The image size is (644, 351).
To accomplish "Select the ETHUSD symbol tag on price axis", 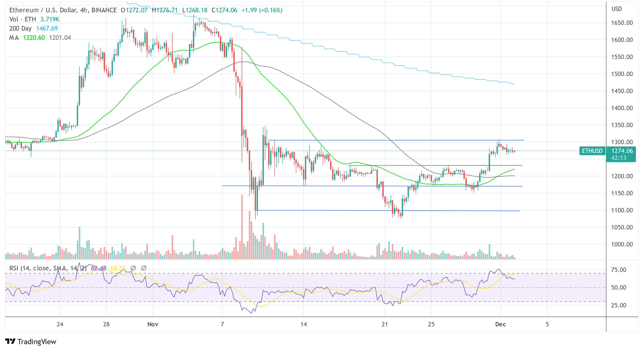I will coord(592,151).
